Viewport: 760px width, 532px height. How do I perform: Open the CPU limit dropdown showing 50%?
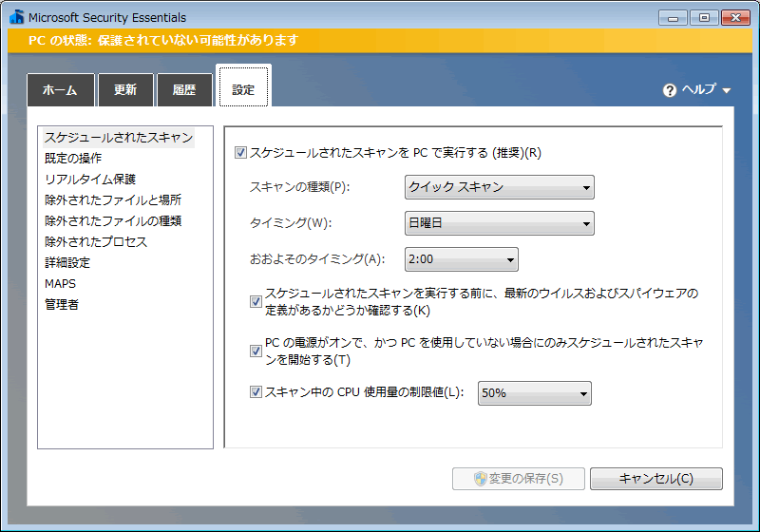pos(535,393)
